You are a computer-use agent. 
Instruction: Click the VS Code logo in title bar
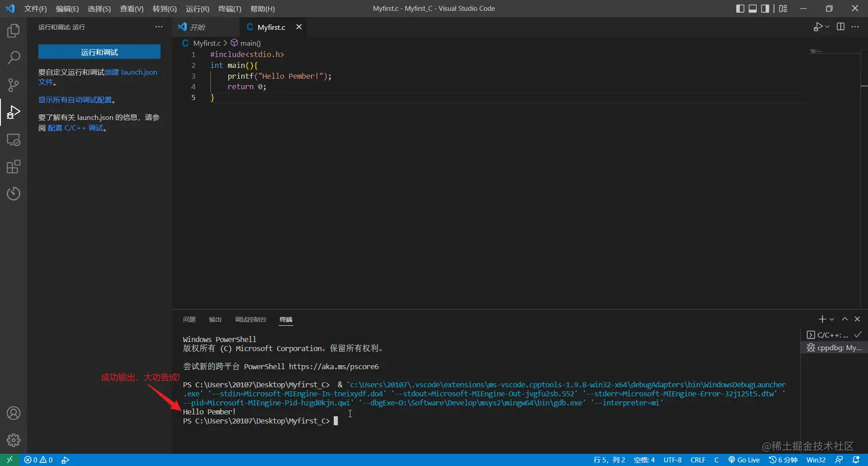tap(10, 9)
